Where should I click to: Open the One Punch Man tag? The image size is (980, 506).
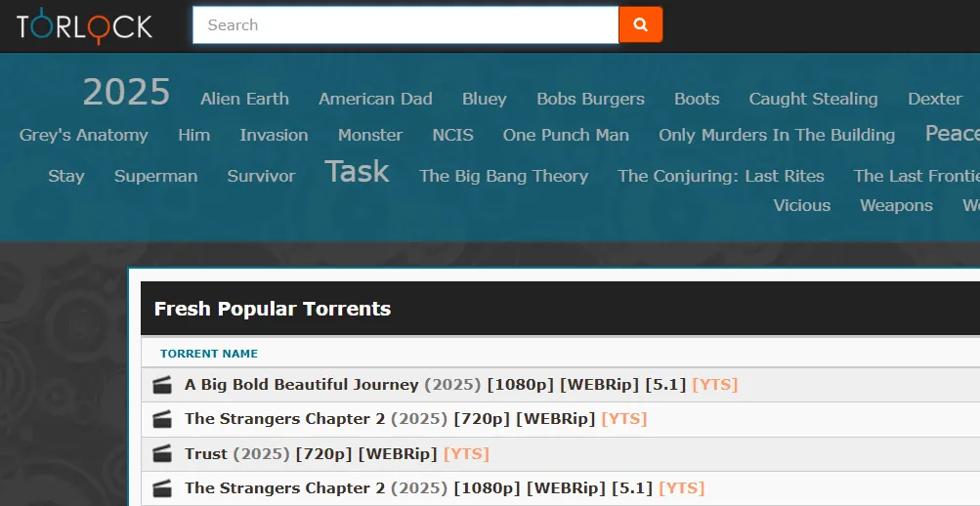pos(566,135)
